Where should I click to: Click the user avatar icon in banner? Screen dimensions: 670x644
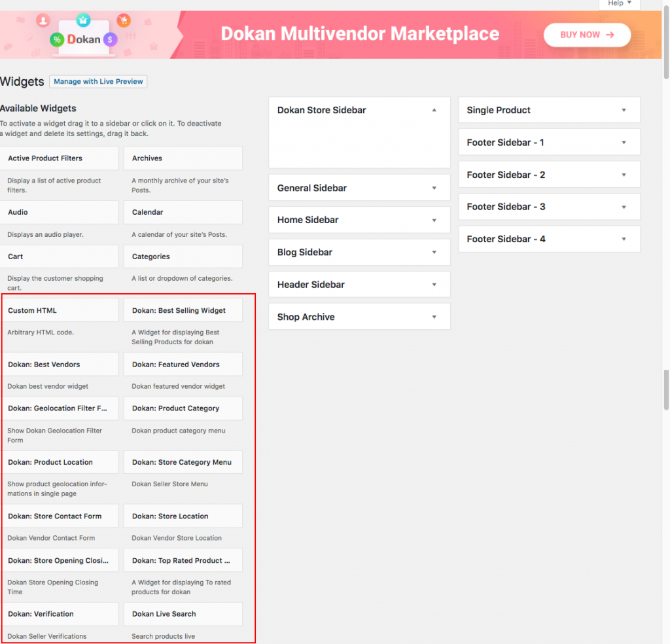point(43,20)
